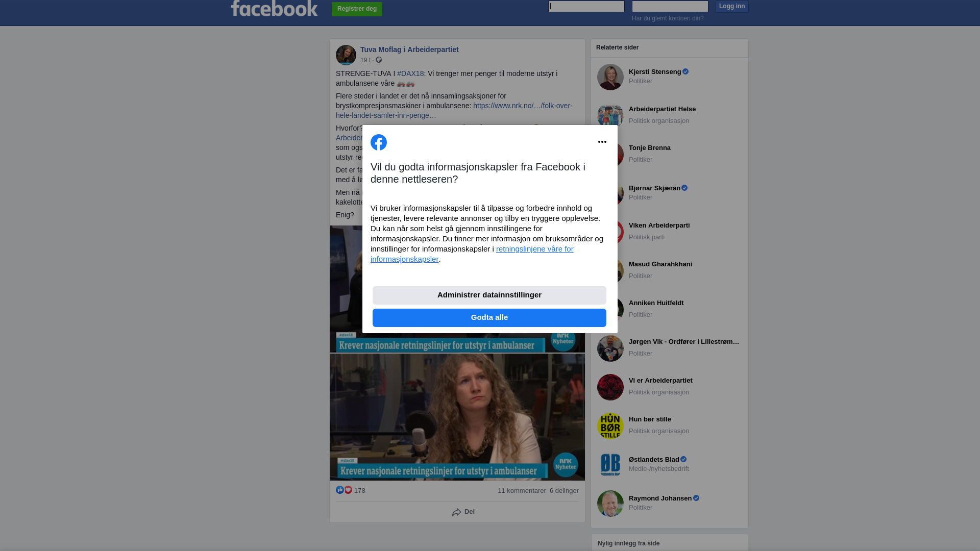This screenshot has width=980, height=551.
Task: Open the #DAX18 hashtag link
Action: click(410, 73)
